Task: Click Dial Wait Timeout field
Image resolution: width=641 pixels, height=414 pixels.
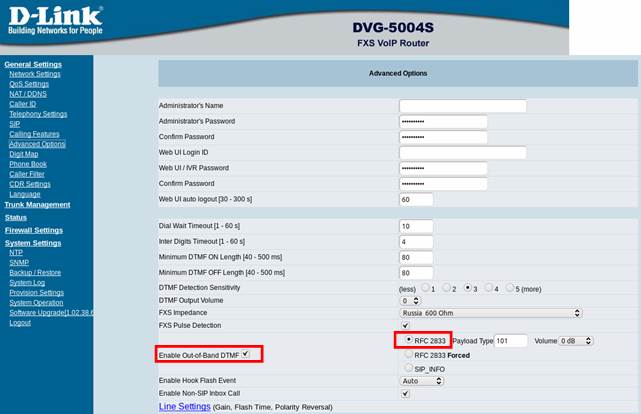Action: click(x=416, y=226)
